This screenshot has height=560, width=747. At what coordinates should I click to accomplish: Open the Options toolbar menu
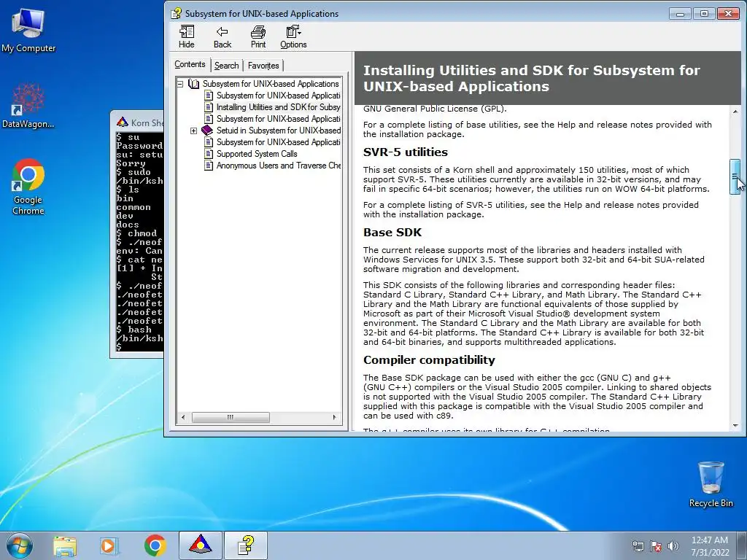tap(293, 36)
